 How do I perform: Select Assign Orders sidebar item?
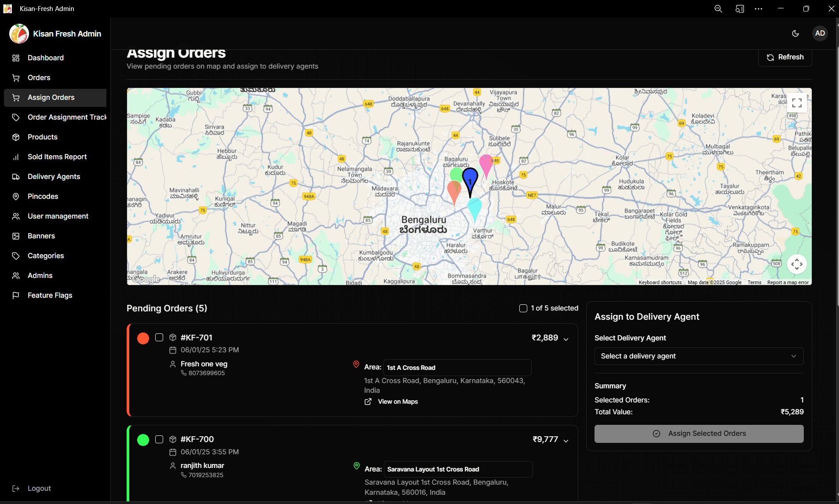coord(55,98)
